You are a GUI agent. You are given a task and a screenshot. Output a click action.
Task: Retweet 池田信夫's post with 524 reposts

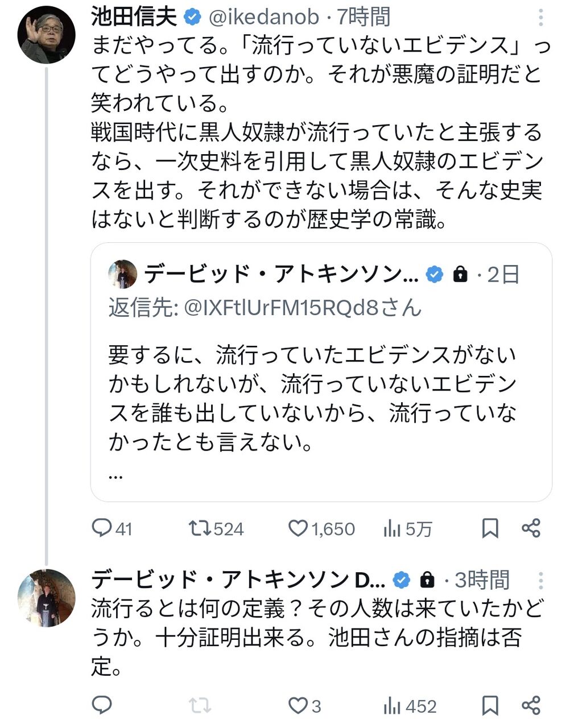(x=200, y=528)
